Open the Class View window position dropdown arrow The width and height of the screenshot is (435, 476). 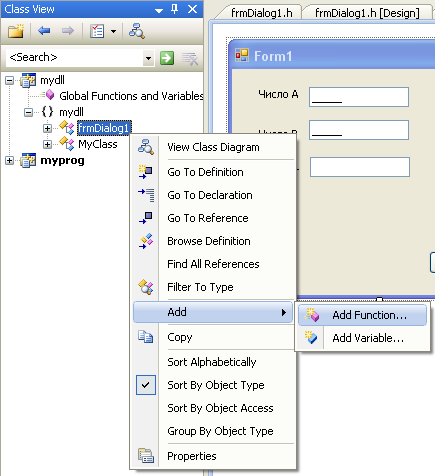pos(159,10)
